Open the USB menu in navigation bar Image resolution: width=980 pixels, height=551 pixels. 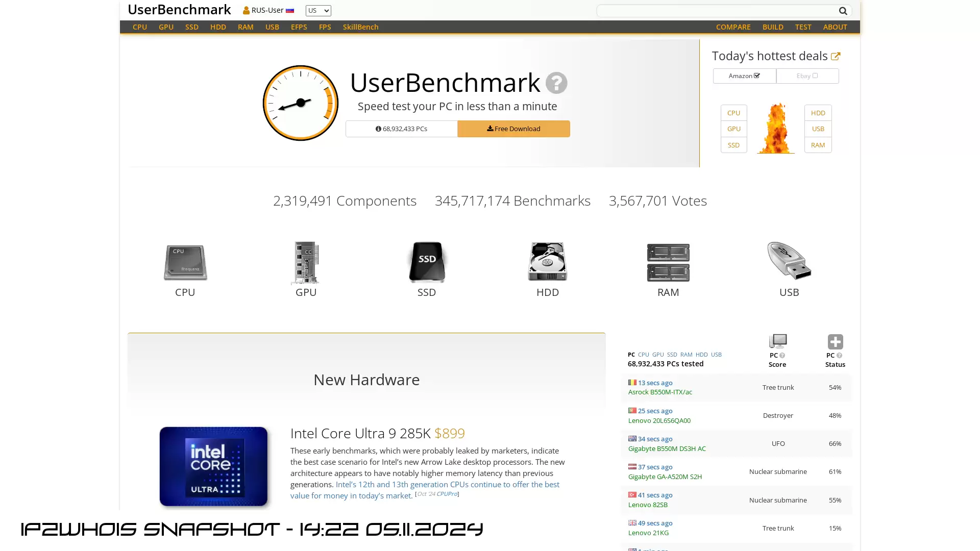tap(272, 27)
